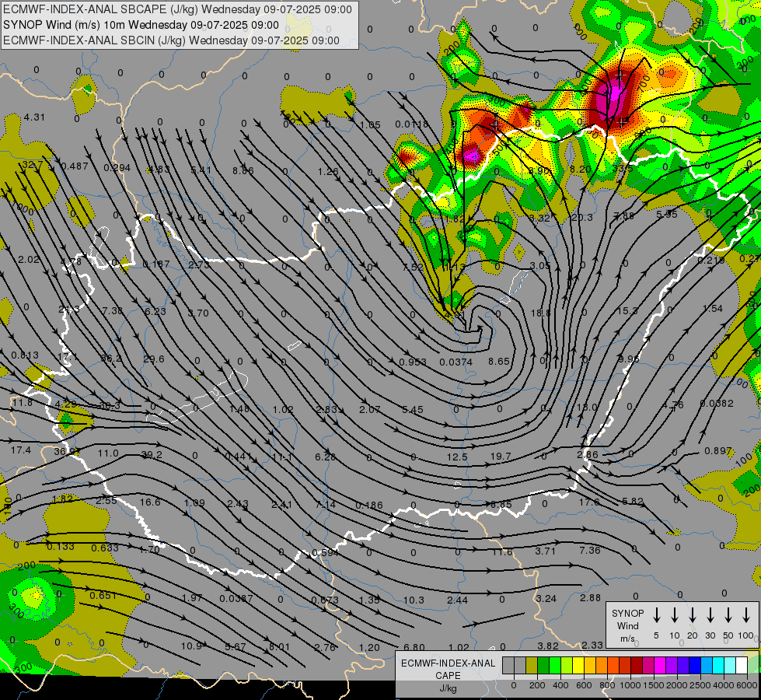Click the SYNOP Wind m/s legend label
Image resolution: width=761 pixels, height=700 pixels.
[x=627, y=625]
